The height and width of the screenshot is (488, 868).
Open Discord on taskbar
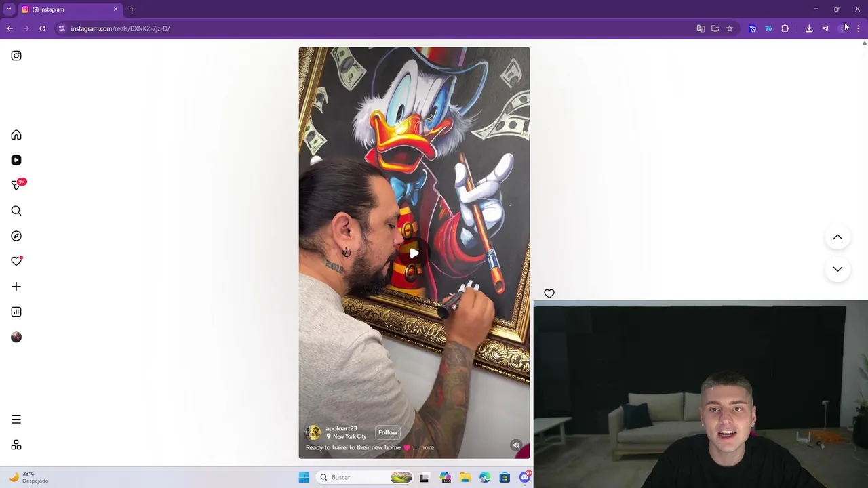(525, 477)
